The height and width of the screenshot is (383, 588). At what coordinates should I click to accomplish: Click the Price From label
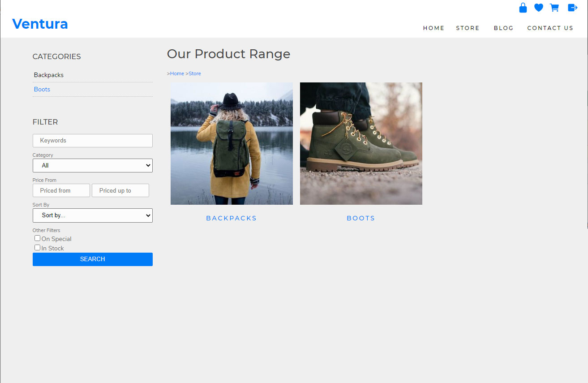click(45, 180)
